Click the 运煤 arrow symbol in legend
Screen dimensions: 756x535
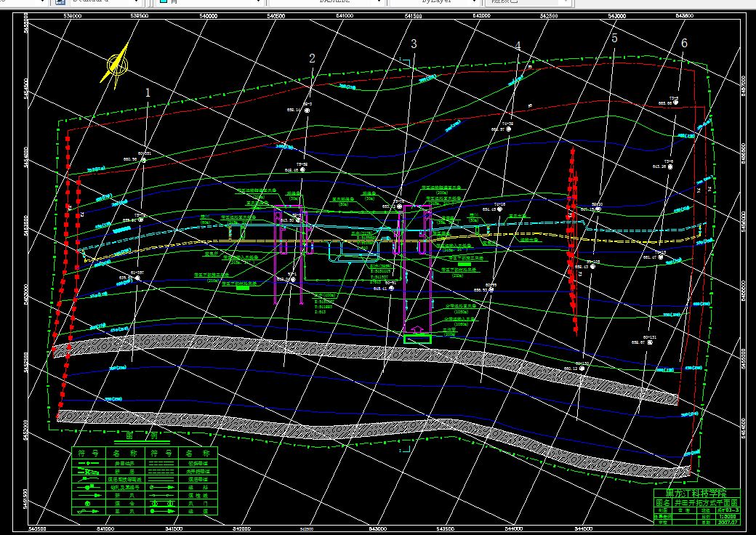click(x=163, y=512)
